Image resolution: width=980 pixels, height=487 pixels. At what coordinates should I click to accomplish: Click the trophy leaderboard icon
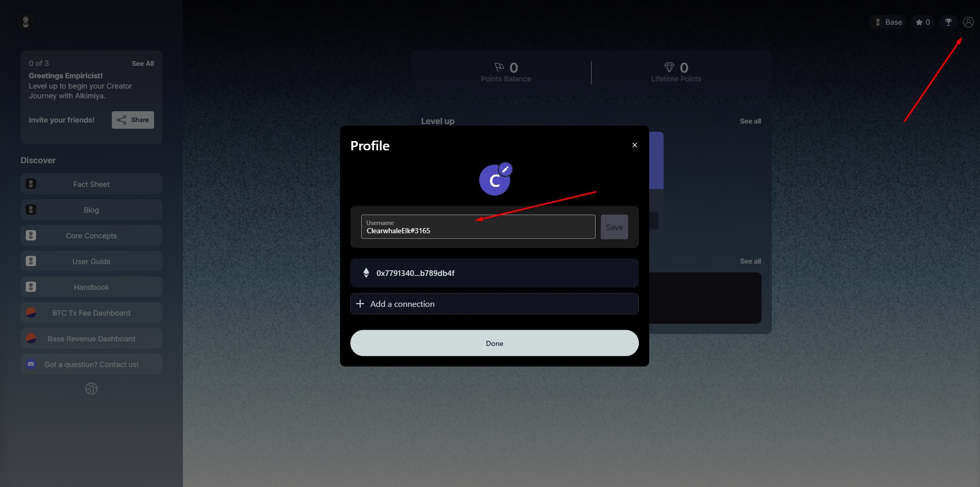948,22
